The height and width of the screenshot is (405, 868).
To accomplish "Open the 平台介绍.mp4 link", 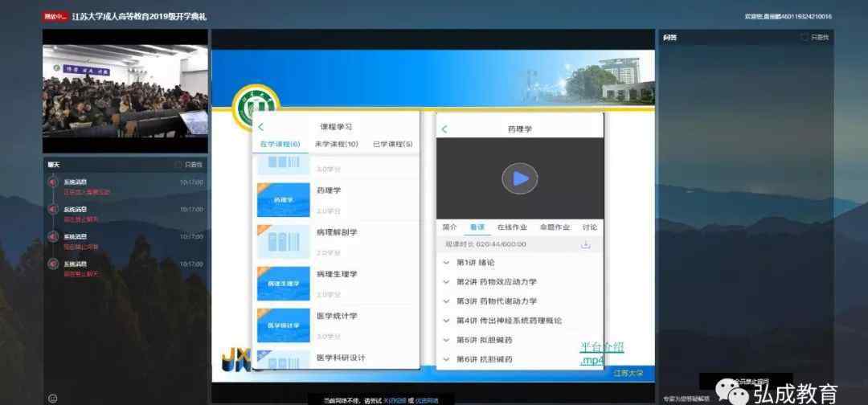I will (601, 354).
